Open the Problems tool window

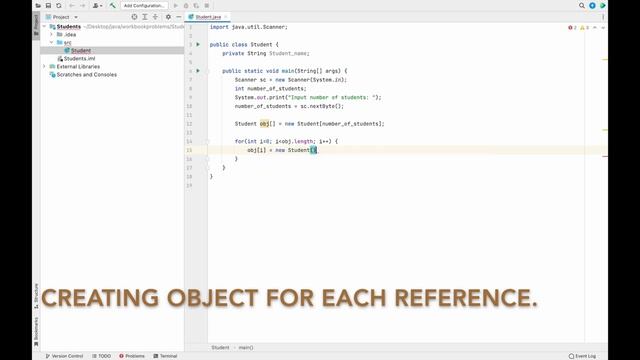[132, 356]
